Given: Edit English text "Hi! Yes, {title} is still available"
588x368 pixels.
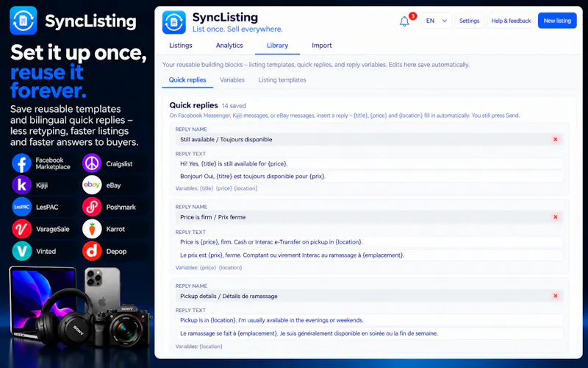Looking at the screenshot, I should coord(370,163).
